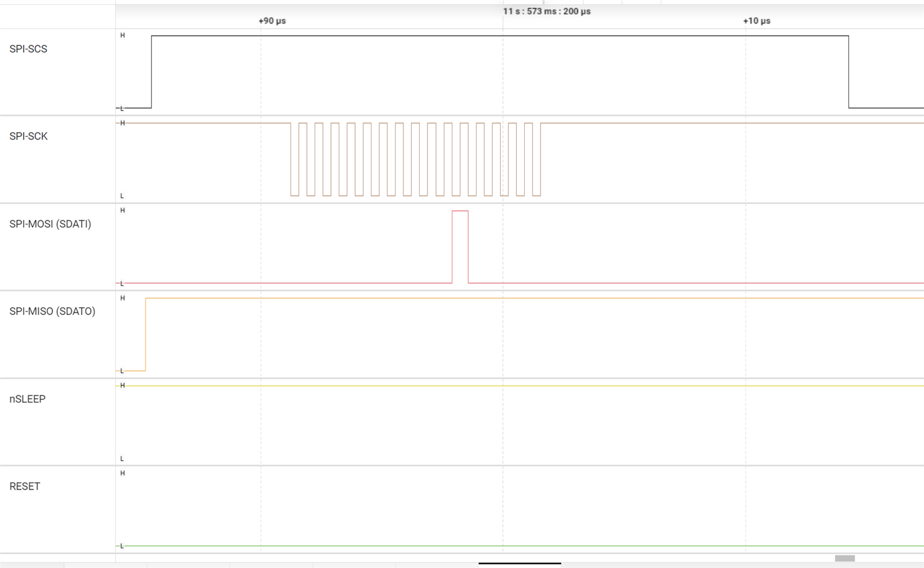Image resolution: width=924 pixels, height=568 pixels.
Task: Select the SPI-SCS channel label
Action: pos(28,49)
